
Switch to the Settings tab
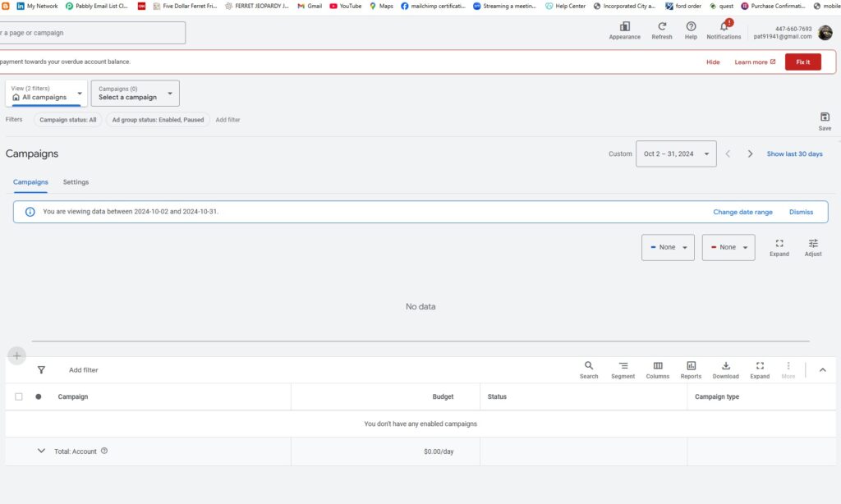pyautogui.click(x=76, y=182)
